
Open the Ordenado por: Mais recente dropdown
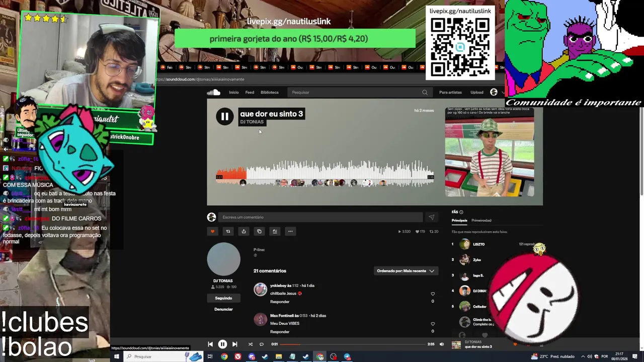(x=406, y=271)
